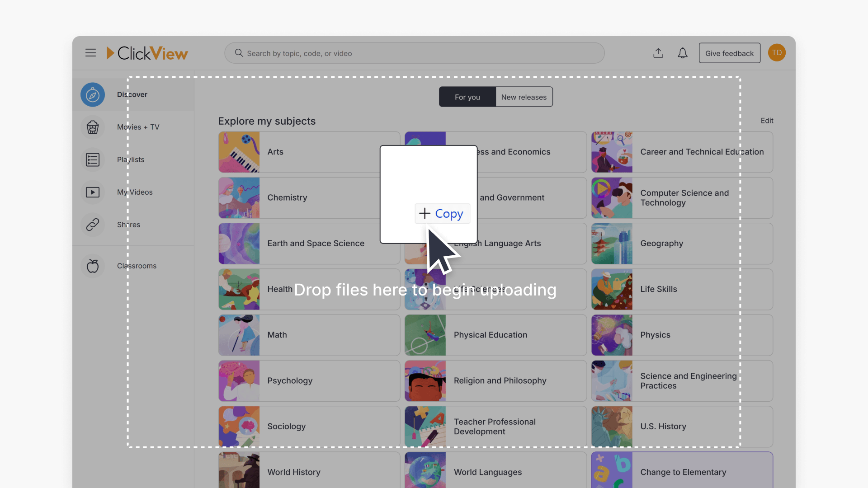Open the Shares section
The image size is (868, 488).
[x=128, y=225]
